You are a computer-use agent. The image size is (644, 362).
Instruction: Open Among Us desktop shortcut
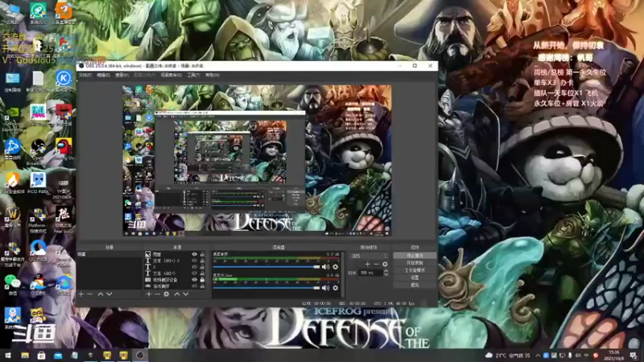coord(64,150)
